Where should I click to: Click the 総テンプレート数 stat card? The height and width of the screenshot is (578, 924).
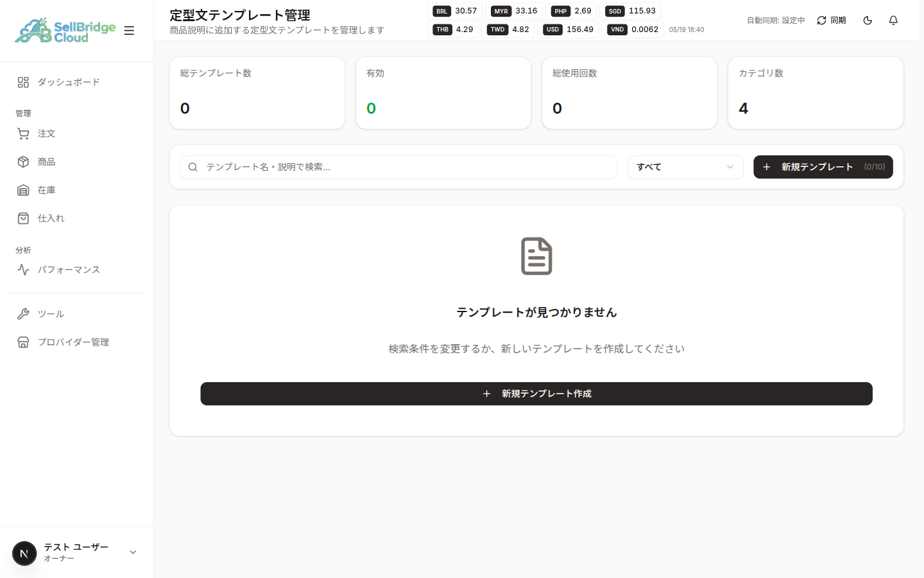point(257,93)
